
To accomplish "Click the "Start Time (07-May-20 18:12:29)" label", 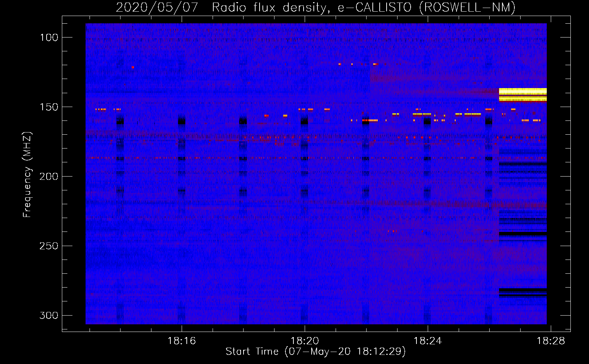I will tap(316, 352).
